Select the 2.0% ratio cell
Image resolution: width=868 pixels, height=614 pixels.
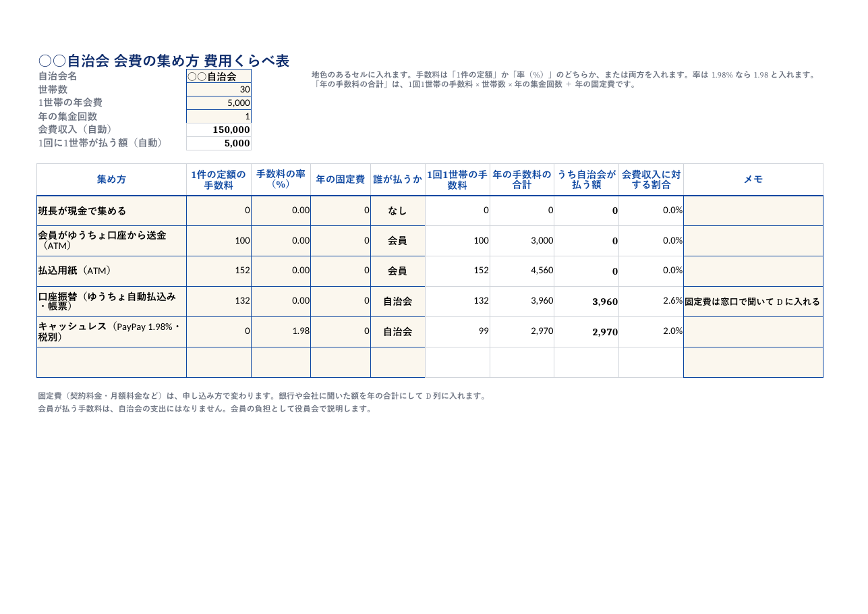pyautogui.click(x=651, y=332)
